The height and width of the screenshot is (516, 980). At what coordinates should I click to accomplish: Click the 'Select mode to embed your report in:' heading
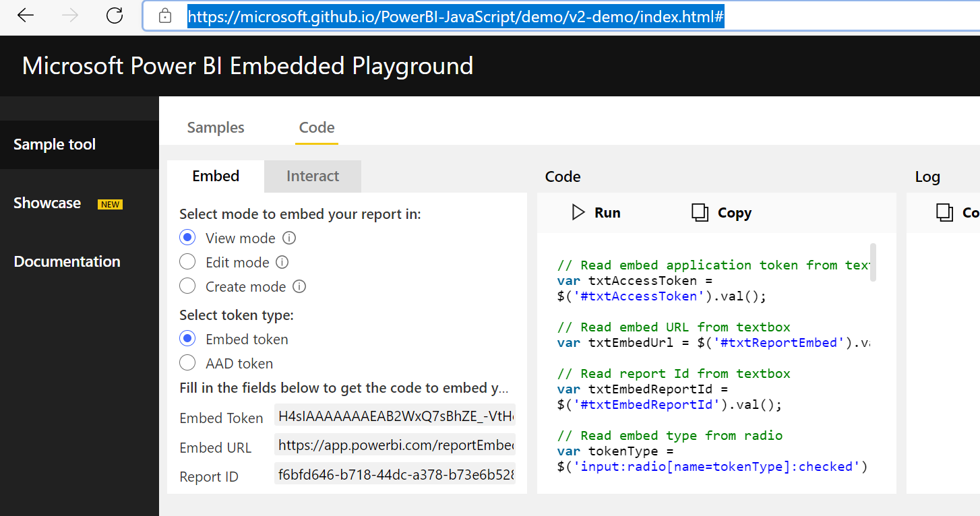300,214
